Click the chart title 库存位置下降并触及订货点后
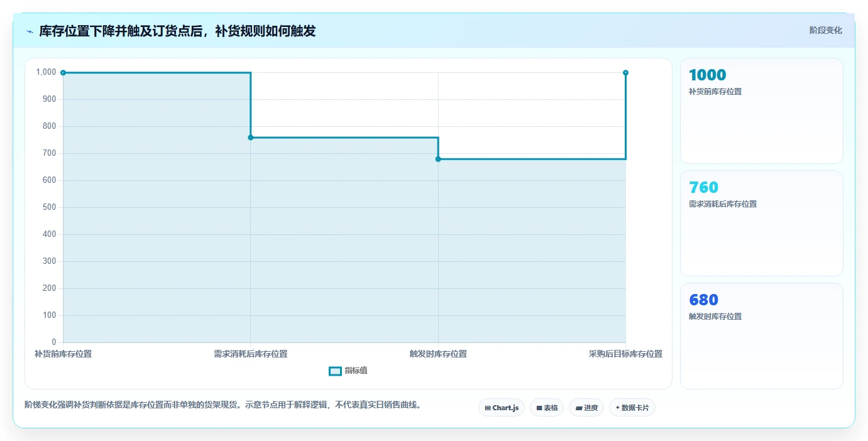Image resolution: width=868 pixels, height=441 pixels. [177, 31]
